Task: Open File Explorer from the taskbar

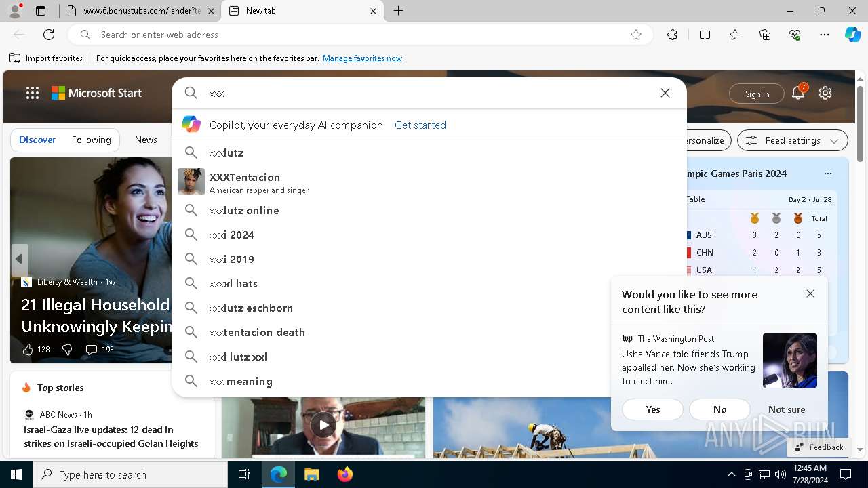Action: coord(311,474)
